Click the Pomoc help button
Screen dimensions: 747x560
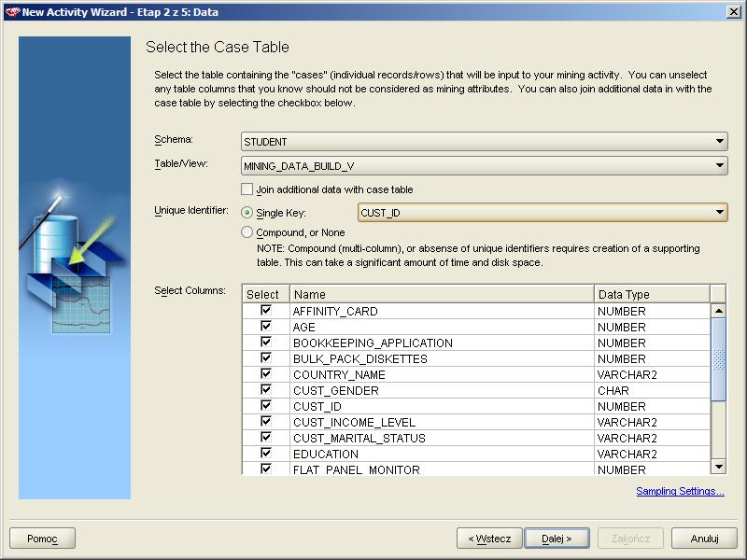42,539
